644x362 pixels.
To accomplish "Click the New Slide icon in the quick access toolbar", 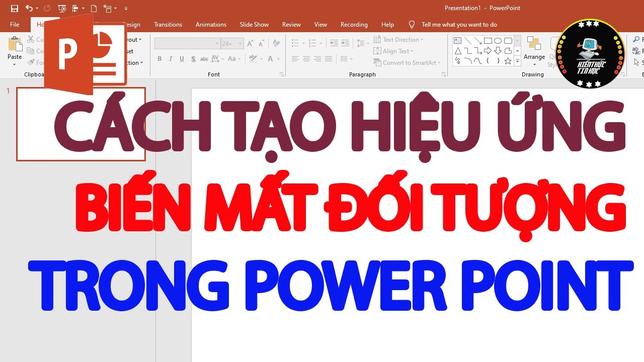I will pos(107,8).
